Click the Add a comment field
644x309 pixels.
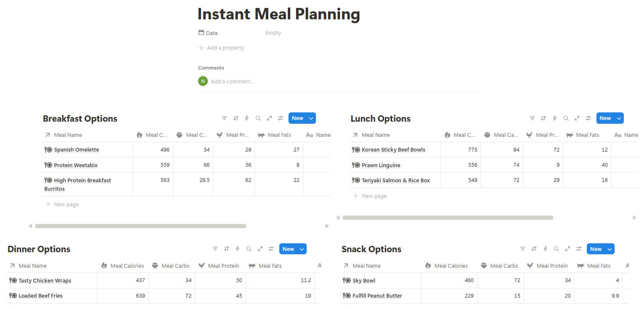click(x=232, y=81)
